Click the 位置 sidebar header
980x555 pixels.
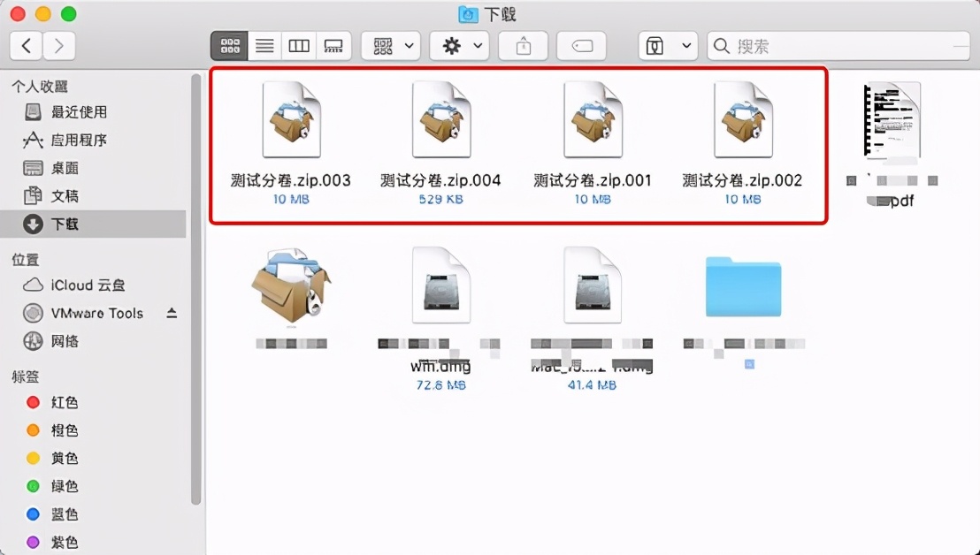25,259
